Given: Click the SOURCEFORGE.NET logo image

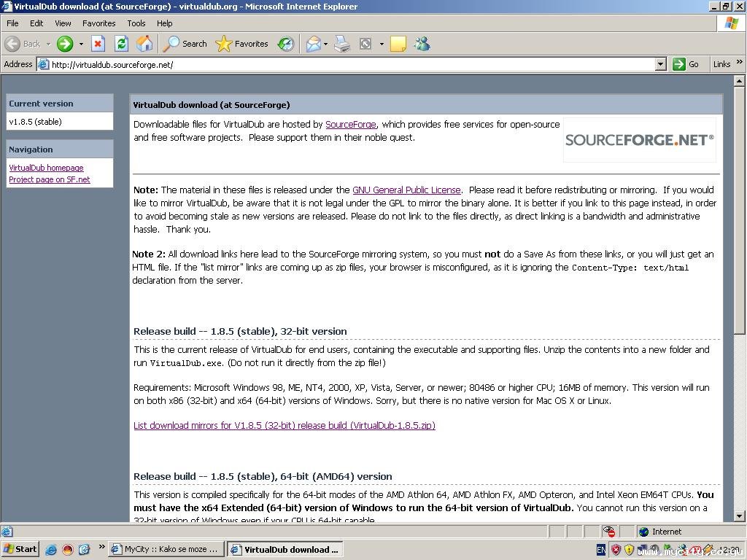Looking at the screenshot, I should pos(639,140).
